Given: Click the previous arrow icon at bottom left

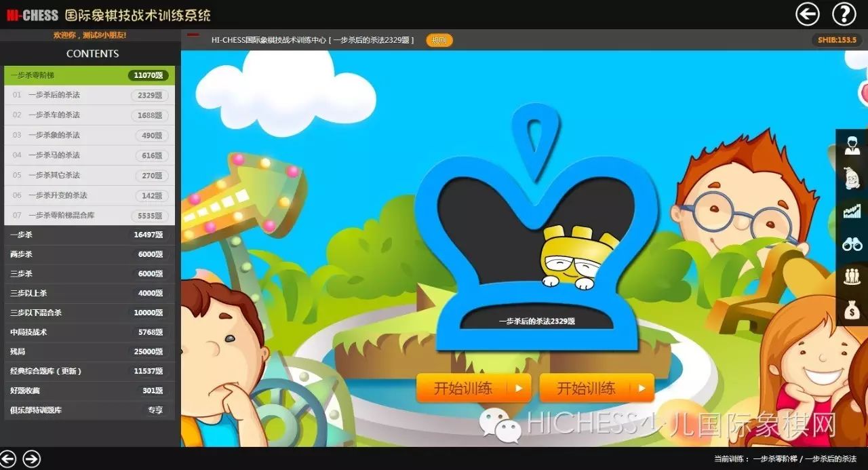Looking at the screenshot, I should 9,458.
